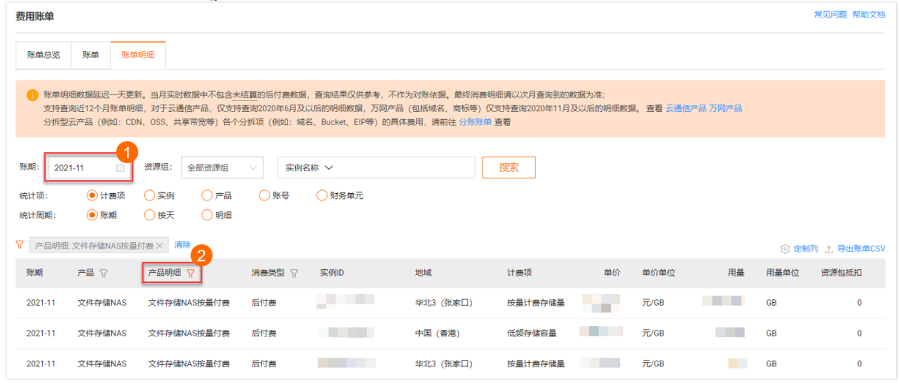900x384 pixels.
Task: Select 产品 radio button in 统计项
Action: click(x=207, y=196)
